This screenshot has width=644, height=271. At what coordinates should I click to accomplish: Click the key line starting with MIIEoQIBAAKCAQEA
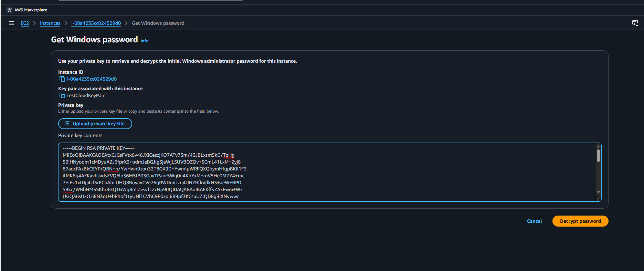(148, 155)
